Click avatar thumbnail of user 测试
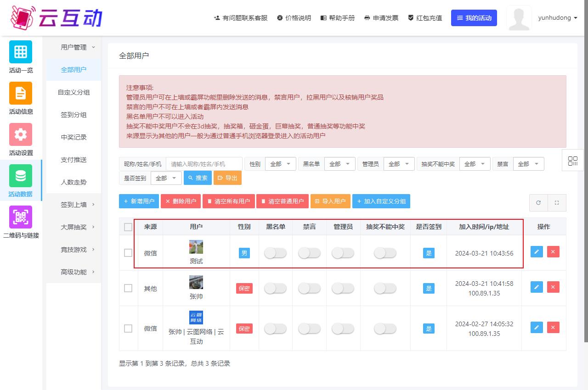This screenshot has height=390, width=588. [196, 247]
